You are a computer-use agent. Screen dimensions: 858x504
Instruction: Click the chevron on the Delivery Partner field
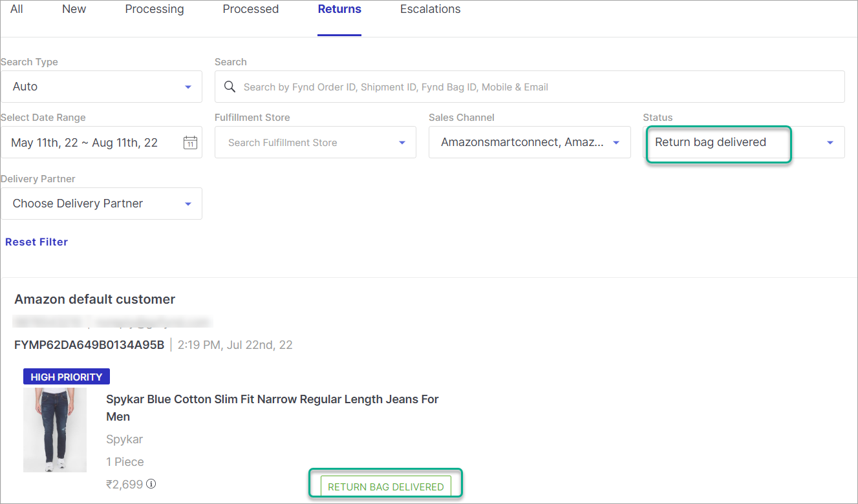tap(188, 203)
